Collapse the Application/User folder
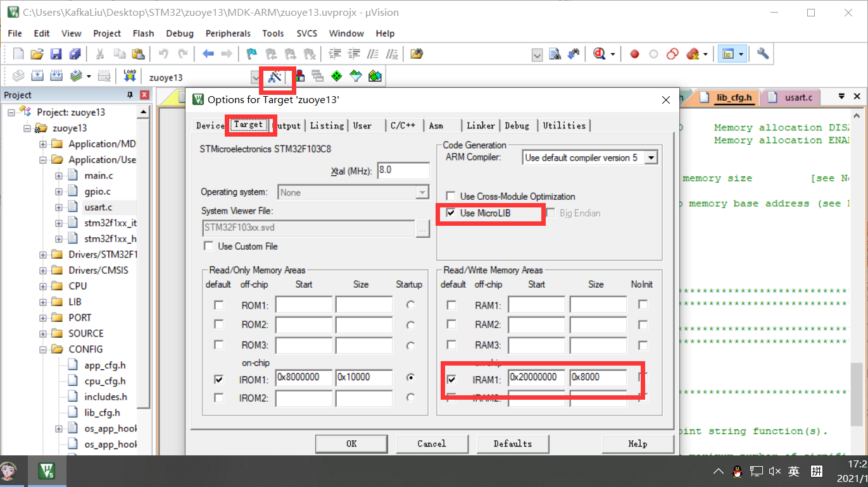Image resolution: width=868 pixels, height=487 pixels. [x=44, y=160]
